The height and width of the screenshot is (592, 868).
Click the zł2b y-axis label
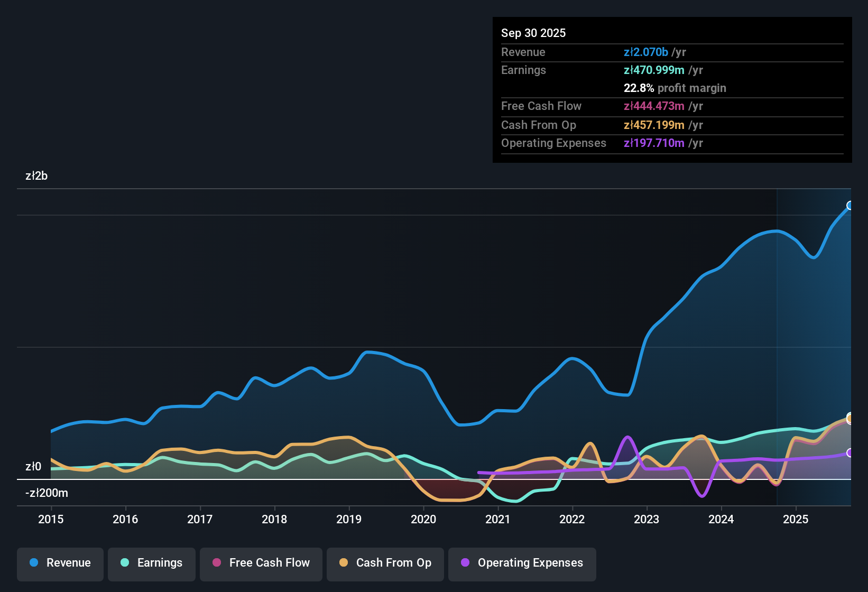coord(36,175)
